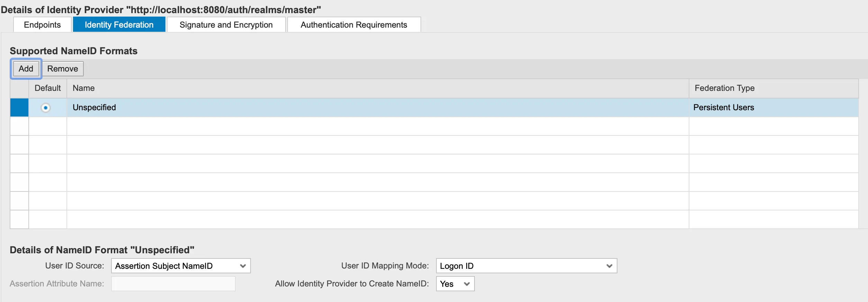Open Signature and Encryption tab

(x=226, y=25)
